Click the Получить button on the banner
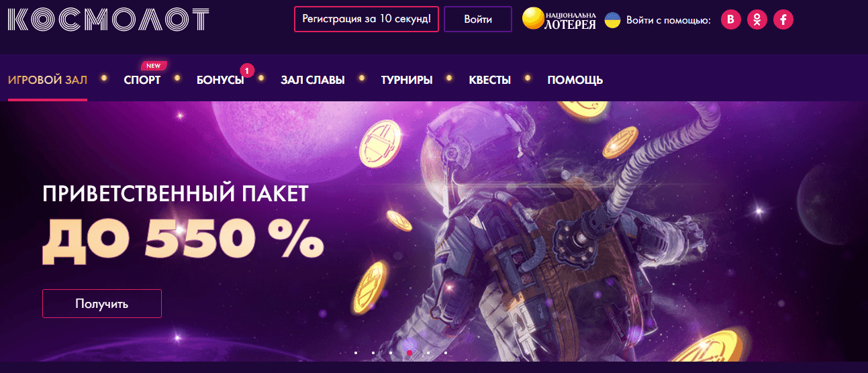 (102, 303)
